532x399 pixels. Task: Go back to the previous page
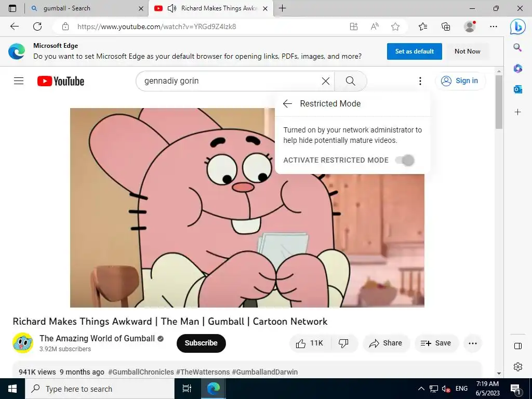pyautogui.click(x=14, y=26)
